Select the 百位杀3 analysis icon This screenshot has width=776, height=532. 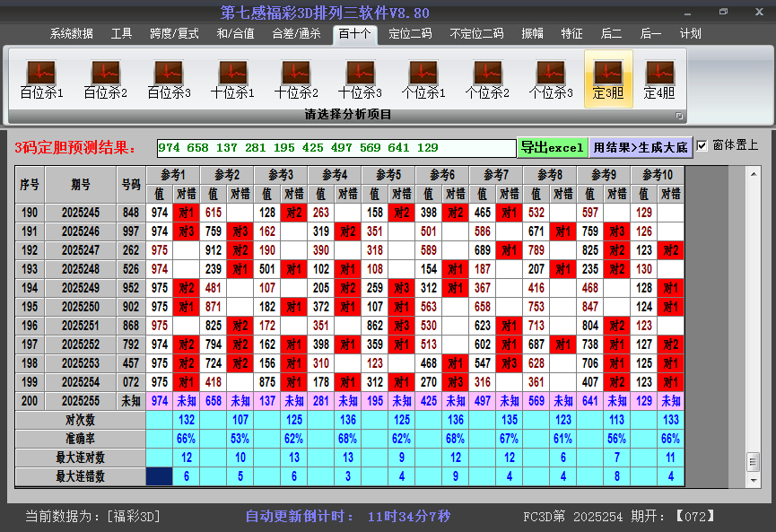[169, 79]
